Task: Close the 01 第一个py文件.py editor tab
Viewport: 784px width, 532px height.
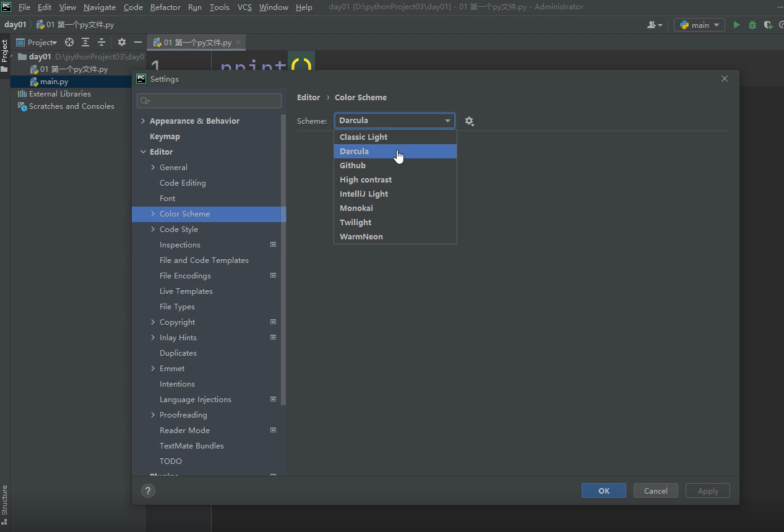Action: pyautogui.click(x=238, y=42)
